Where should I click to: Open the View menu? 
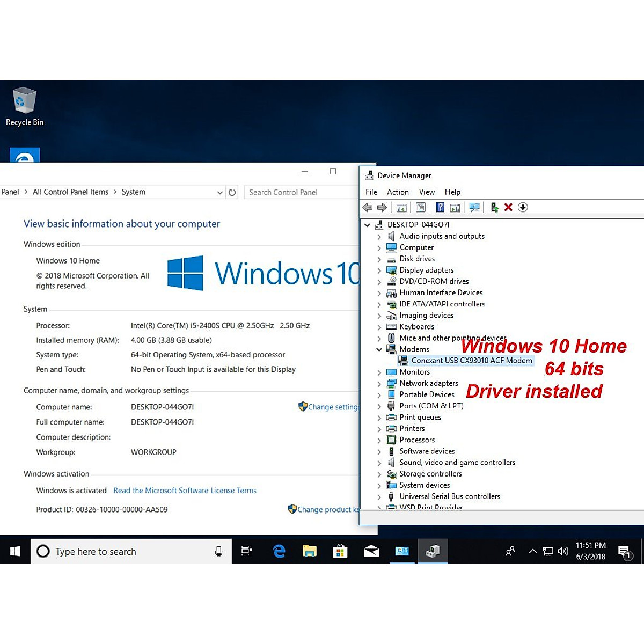click(427, 192)
